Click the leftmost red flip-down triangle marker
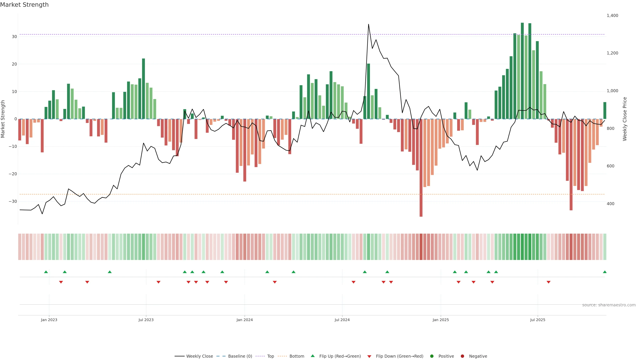Viewport: 644px width, 362px height. (x=61, y=282)
